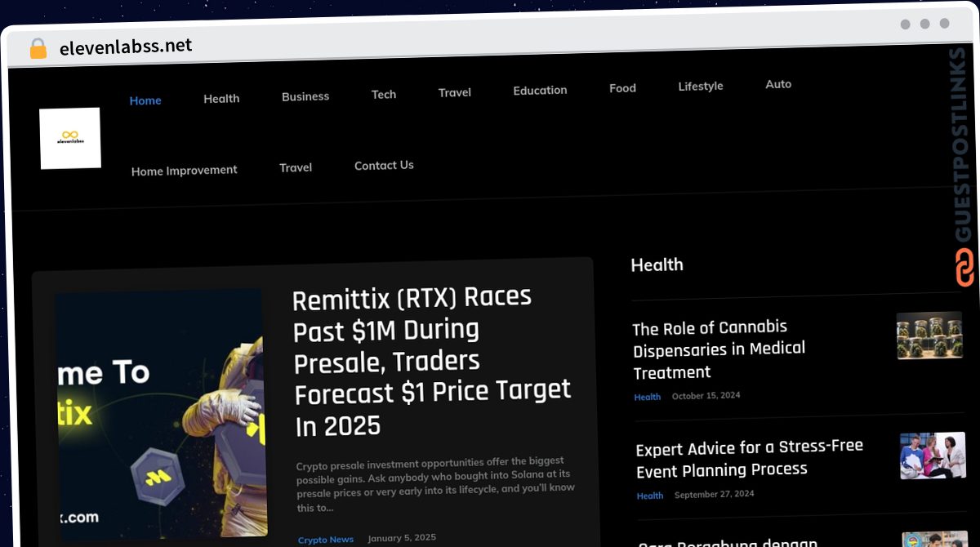Viewport: 980px width, 547px height.
Task: Select Travel in the second navigation row
Action: 296,167
